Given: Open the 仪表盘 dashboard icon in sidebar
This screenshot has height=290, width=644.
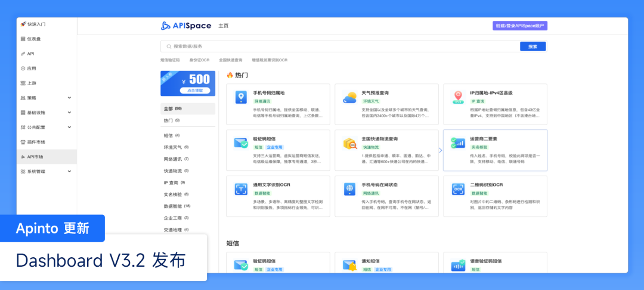Looking at the screenshot, I should pyautogui.click(x=23, y=39).
